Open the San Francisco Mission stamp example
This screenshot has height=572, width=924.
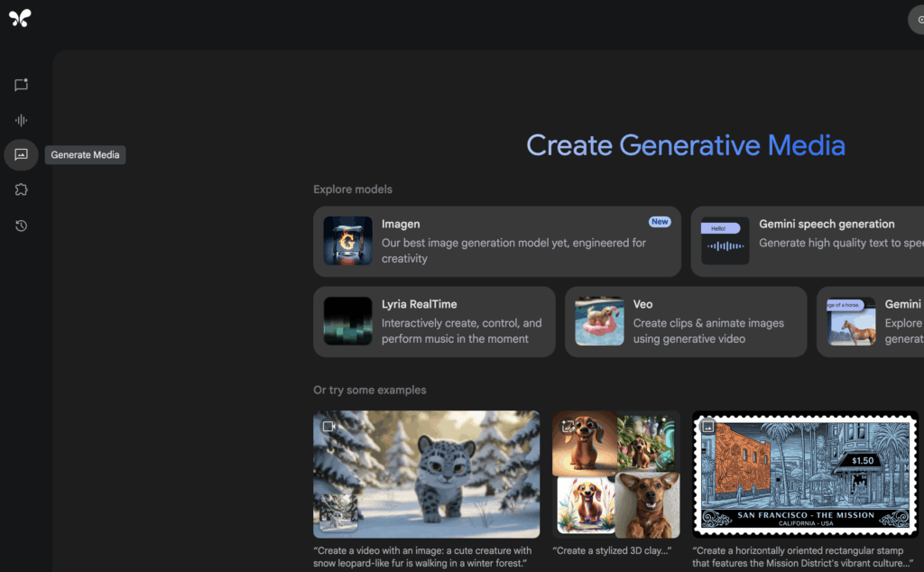(x=805, y=475)
